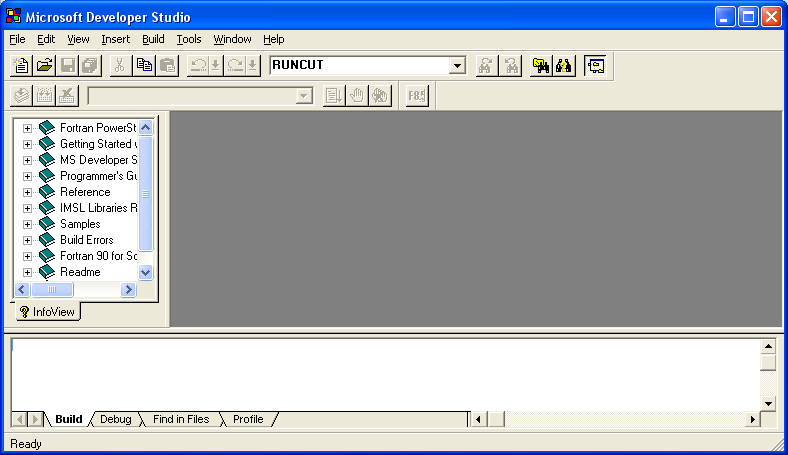Click the Copy icon in toolbar
The width and height of the screenshot is (788, 455).
click(144, 65)
